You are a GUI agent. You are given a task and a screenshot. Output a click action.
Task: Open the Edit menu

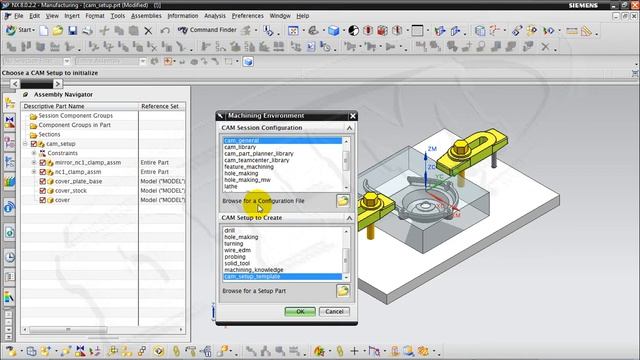34,16
